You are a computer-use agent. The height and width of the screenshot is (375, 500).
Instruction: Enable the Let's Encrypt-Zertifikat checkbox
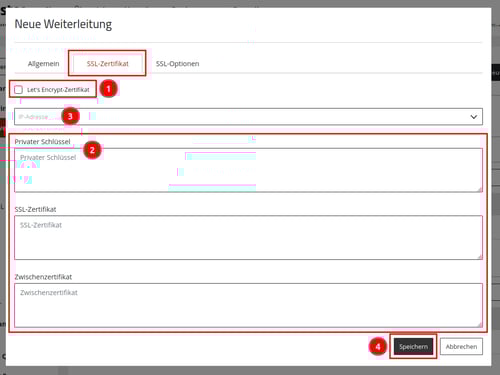click(x=19, y=90)
